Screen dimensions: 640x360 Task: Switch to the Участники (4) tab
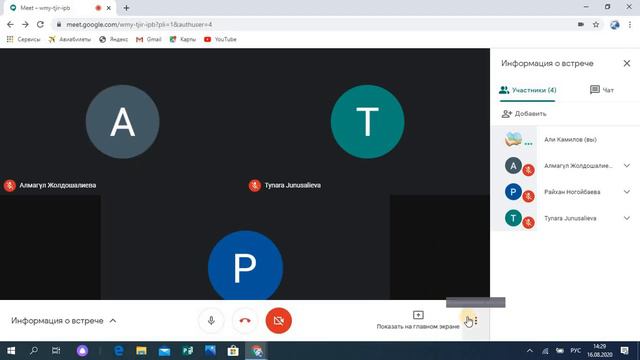tap(527, 90)
